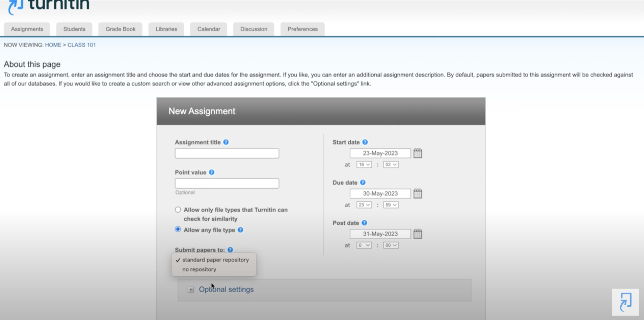Image resolution: width=644 pixels, height=320 pixels.
Task: Select the Allow any file type radio button
Action: [x=178, y=230]
